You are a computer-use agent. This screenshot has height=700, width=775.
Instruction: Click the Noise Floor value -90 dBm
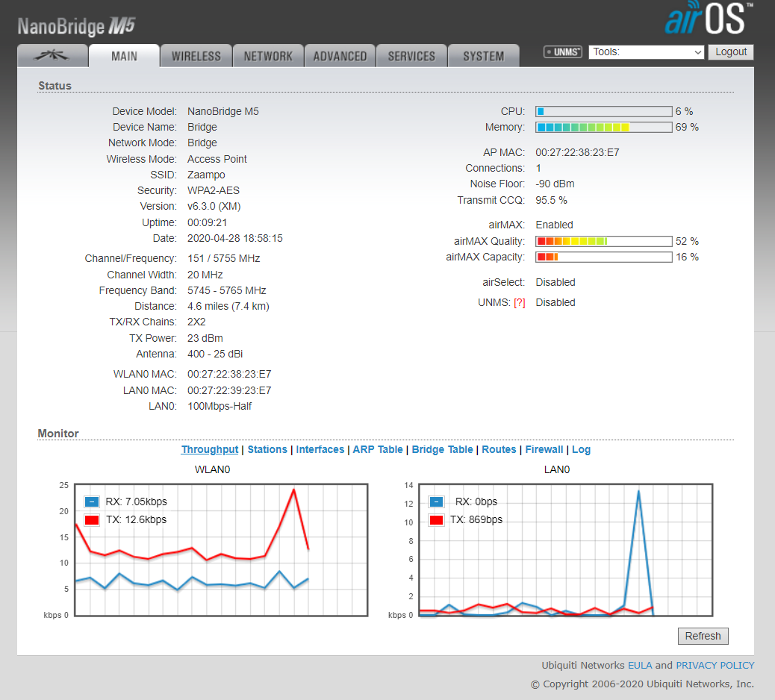(555, 184)
